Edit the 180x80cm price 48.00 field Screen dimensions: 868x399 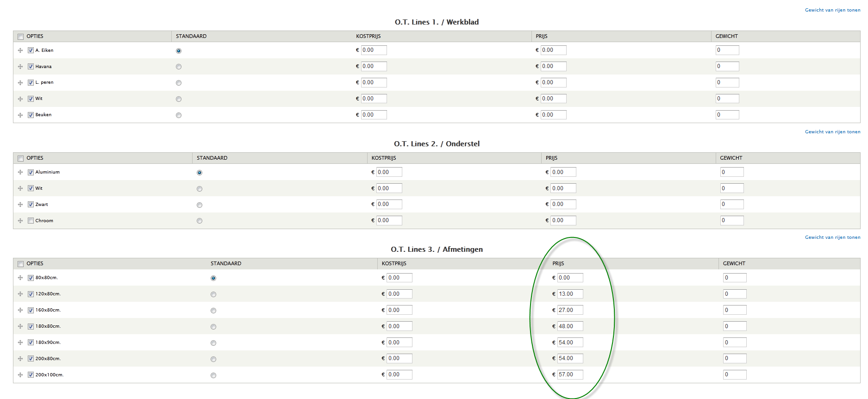(570, 326)
